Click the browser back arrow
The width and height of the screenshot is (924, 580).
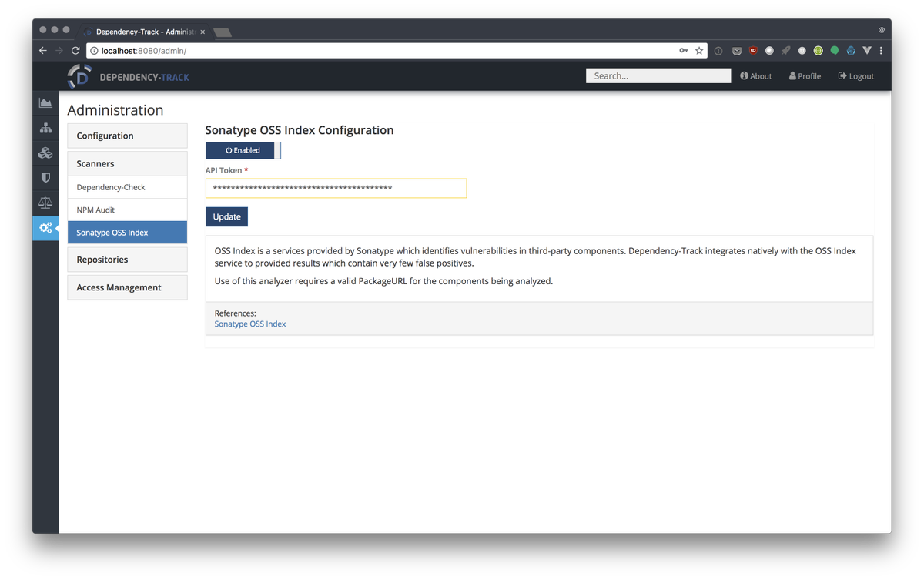43,51
